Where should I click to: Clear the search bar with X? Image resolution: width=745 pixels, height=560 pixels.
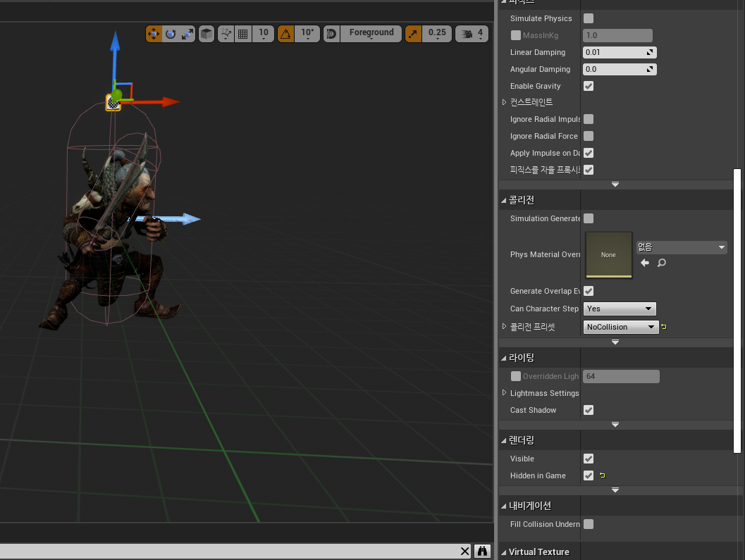[x=464, y=552]
